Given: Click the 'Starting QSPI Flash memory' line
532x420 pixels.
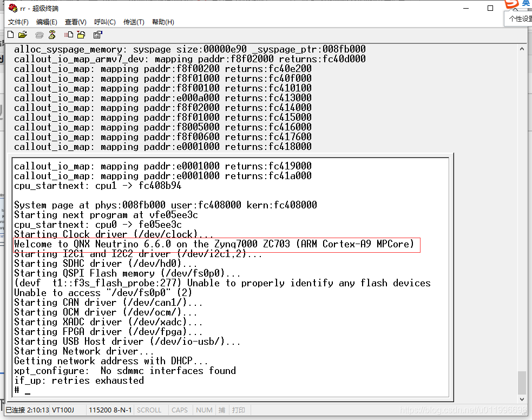Looking at the screenshot, I should tap(127, 273).
